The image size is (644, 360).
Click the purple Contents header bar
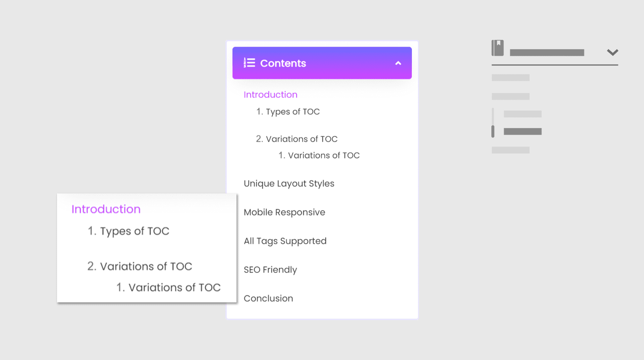[322, 63]
